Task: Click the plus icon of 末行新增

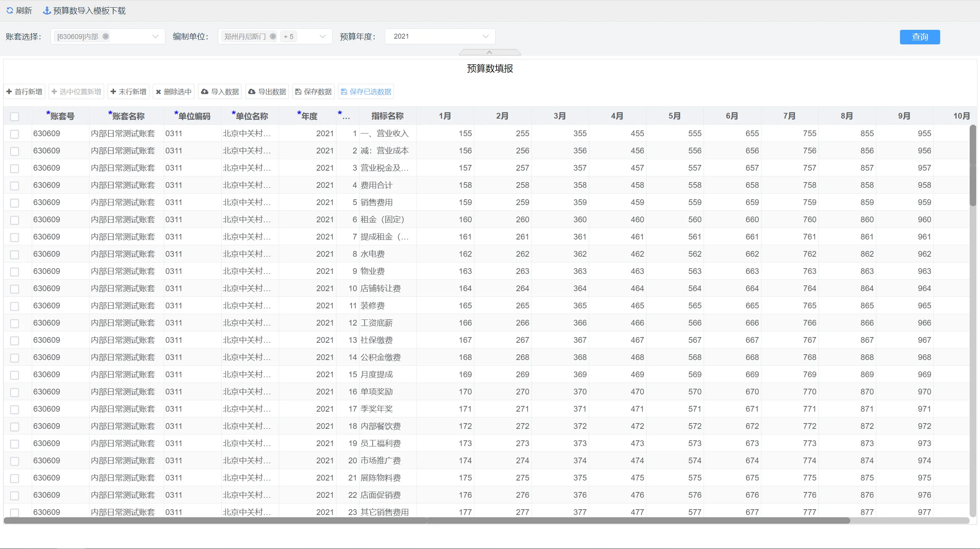Action: click(x=113, y=91)
